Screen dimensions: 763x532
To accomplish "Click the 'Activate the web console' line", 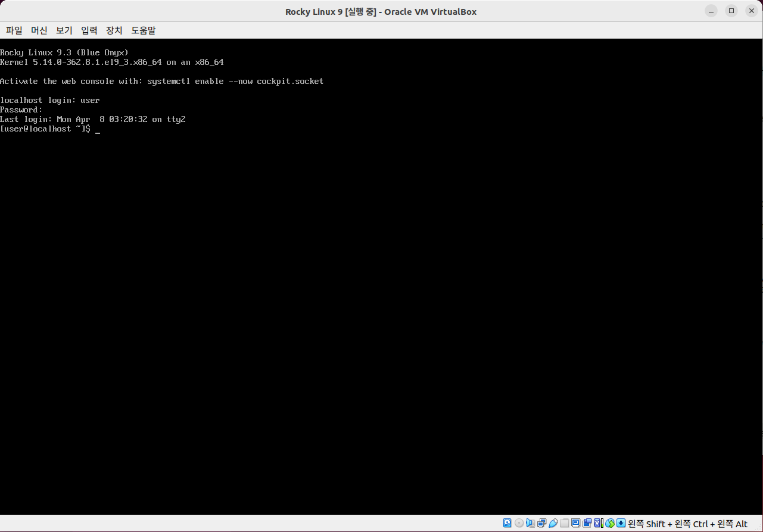I will (162, 81).
